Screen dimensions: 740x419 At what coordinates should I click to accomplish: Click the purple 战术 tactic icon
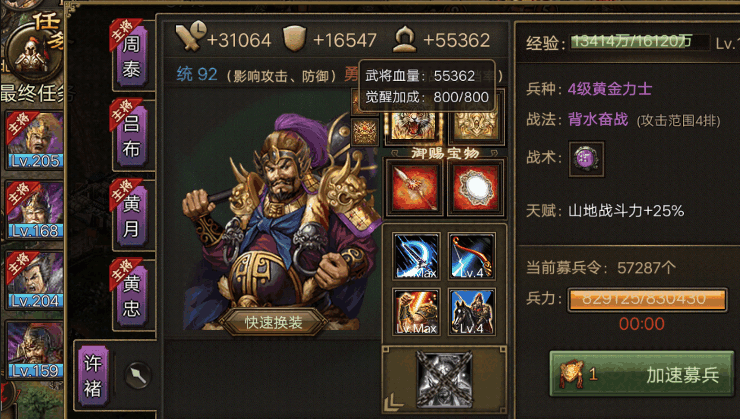[x=586, y=159]
